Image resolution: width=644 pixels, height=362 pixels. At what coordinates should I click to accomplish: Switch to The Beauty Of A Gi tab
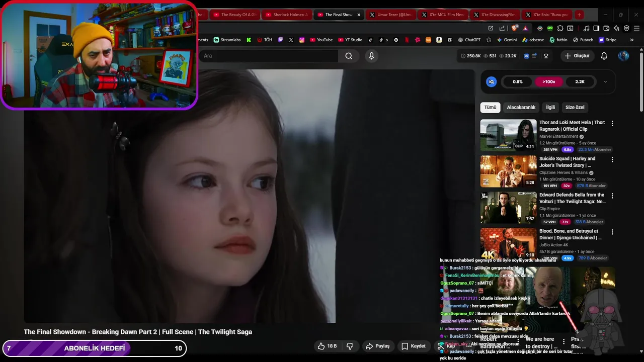[234, 15]
